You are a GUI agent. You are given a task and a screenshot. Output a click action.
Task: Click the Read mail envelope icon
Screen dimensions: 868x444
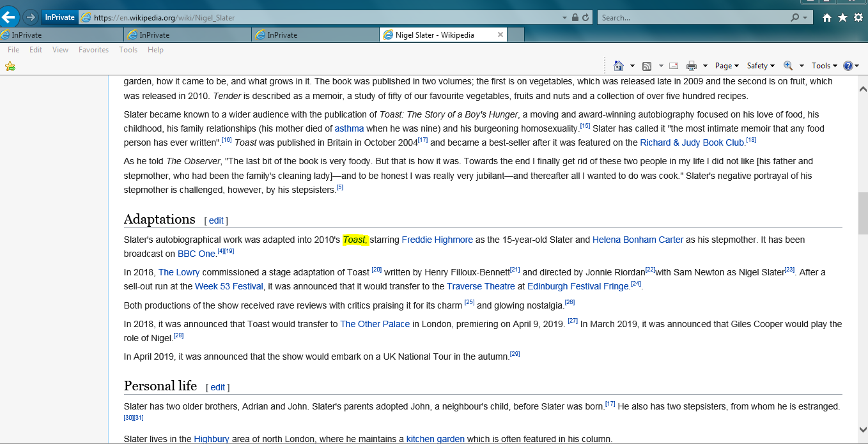click(x=674, y=66)
